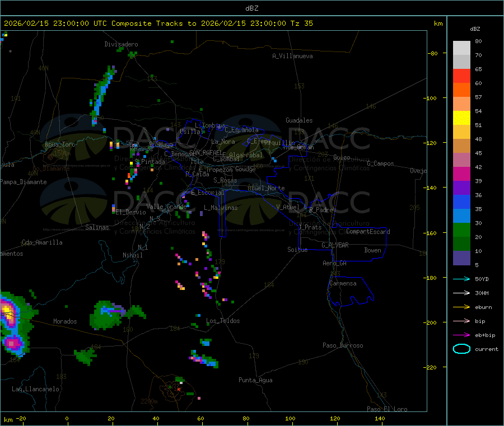Click the 'Paso_Barroso' map label
The height and width of the screenshot is (426, 504).
[343, 345]
